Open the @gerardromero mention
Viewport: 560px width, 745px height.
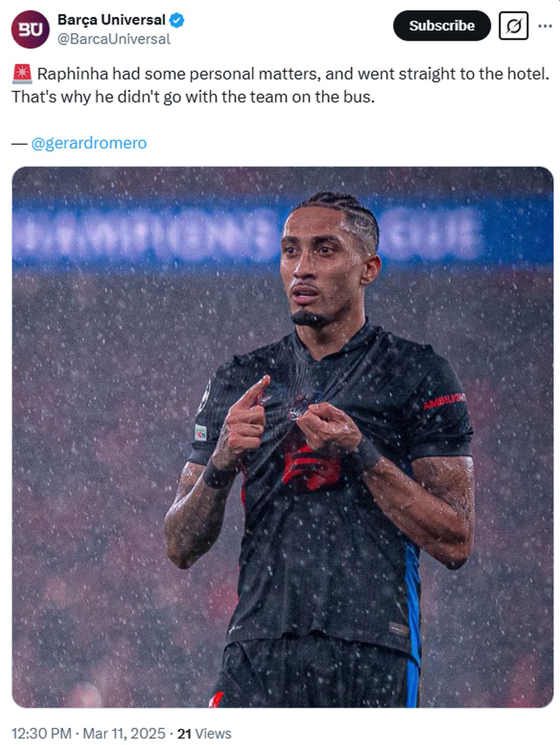[89, 143]
